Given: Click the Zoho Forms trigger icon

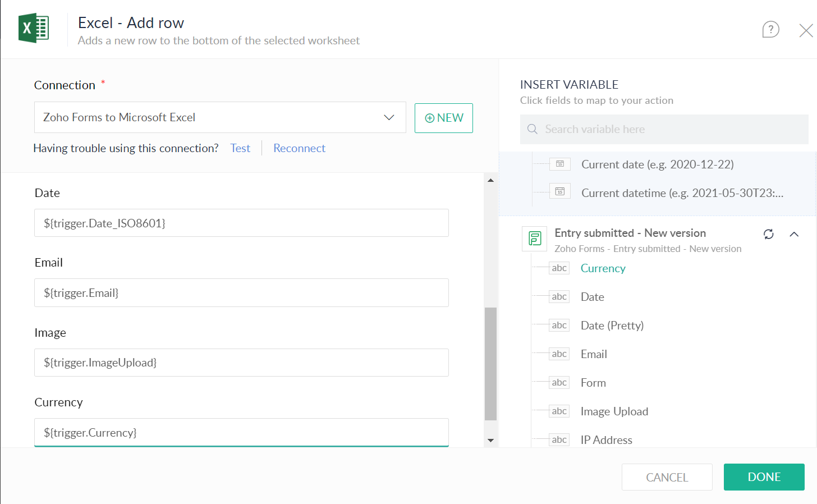Looking at the screenshot, I should pyautogui.click(x=535, y=238).
